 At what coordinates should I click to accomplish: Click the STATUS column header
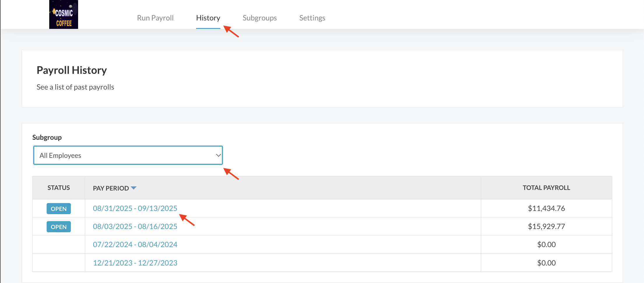pyautogui.click(x=59, y=188)
